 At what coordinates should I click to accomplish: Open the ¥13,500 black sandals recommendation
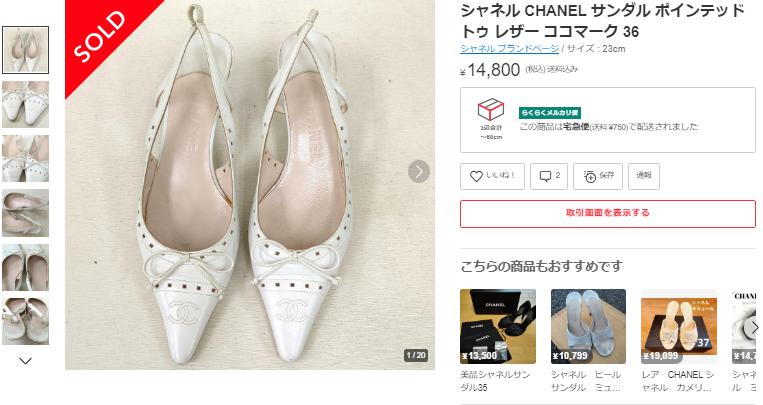[498, 326]
